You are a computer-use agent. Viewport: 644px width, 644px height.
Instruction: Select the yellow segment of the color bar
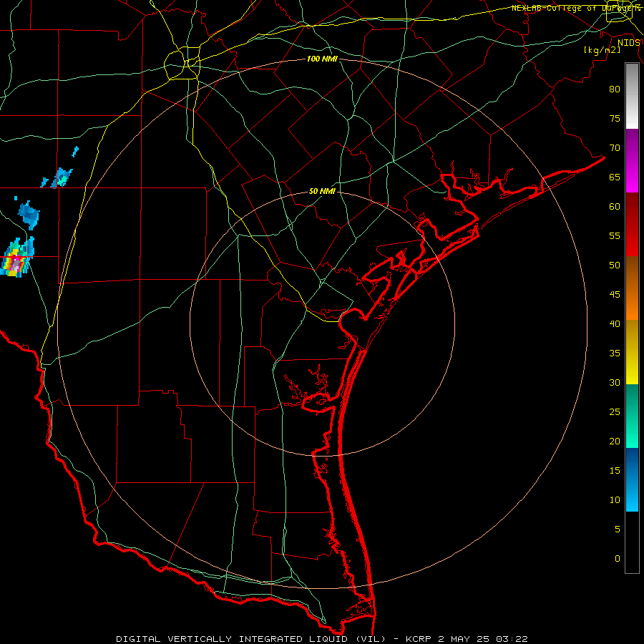pos(632,352)
